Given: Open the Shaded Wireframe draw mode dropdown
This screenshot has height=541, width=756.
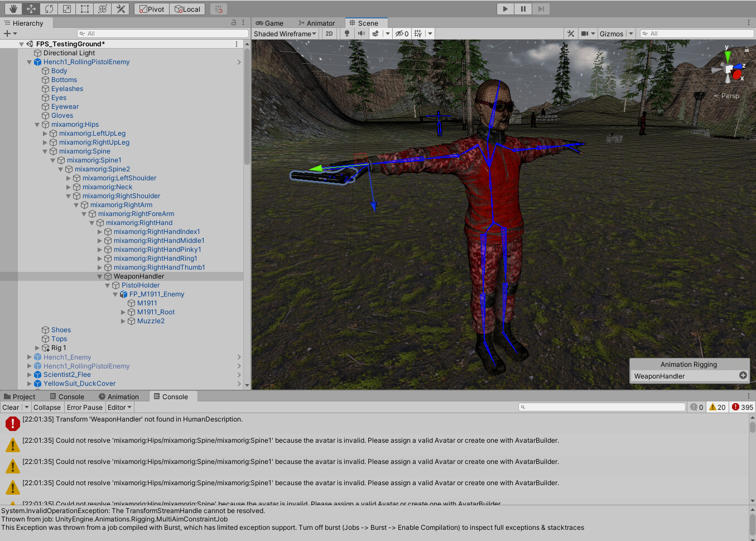Looking at the screenshot, I should pos(285,33).
